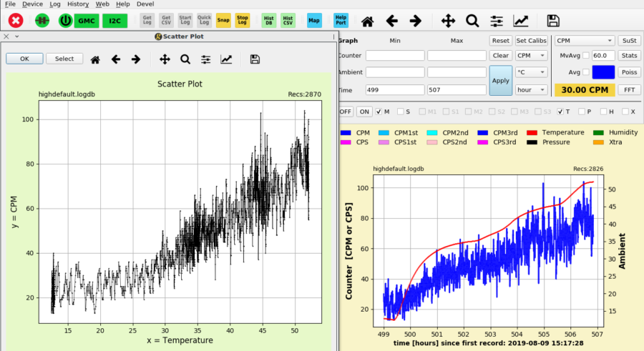This screenshot has height=351, width=644.
Task: Click Home icon in Scatter Plot window
Action: click(x=95, y=59)
